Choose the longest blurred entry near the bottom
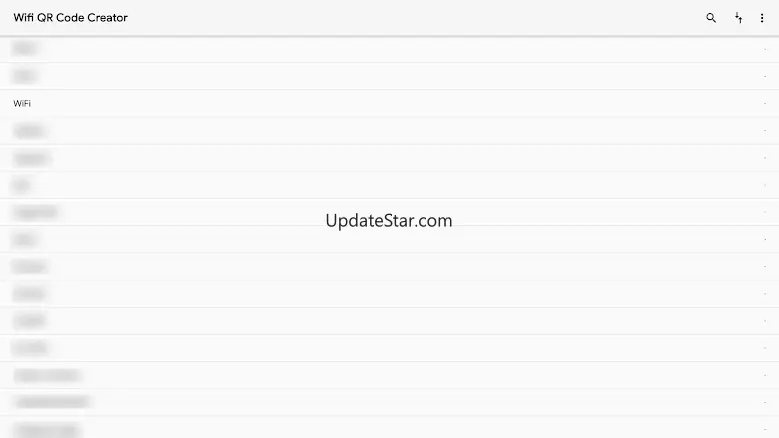This screenshot has width=779, height=438. 390,402
